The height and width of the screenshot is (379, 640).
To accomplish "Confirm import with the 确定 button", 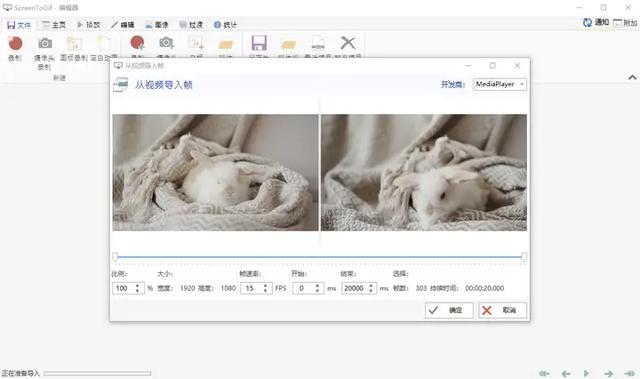I will click(x=449, y=310).
